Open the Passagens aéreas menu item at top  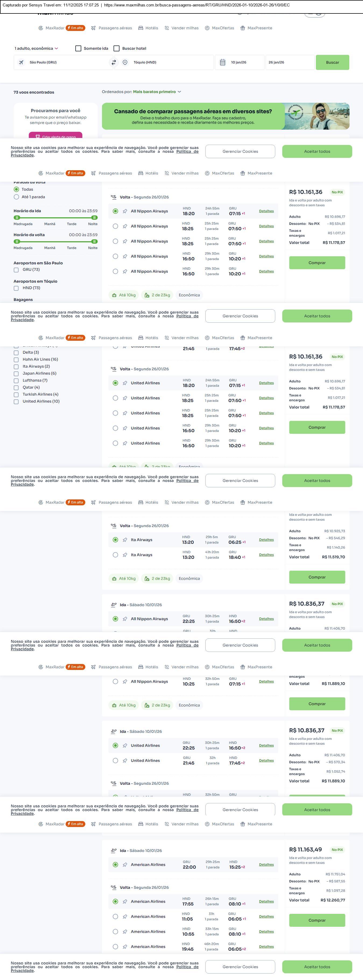click(115, 28)
